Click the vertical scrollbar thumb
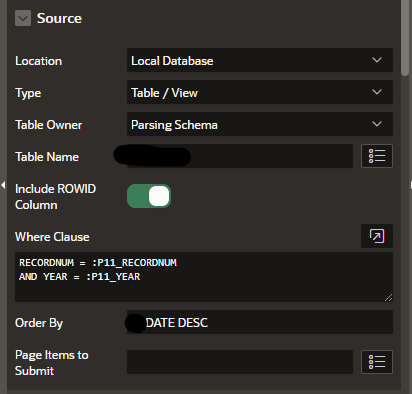 (405, 37)
